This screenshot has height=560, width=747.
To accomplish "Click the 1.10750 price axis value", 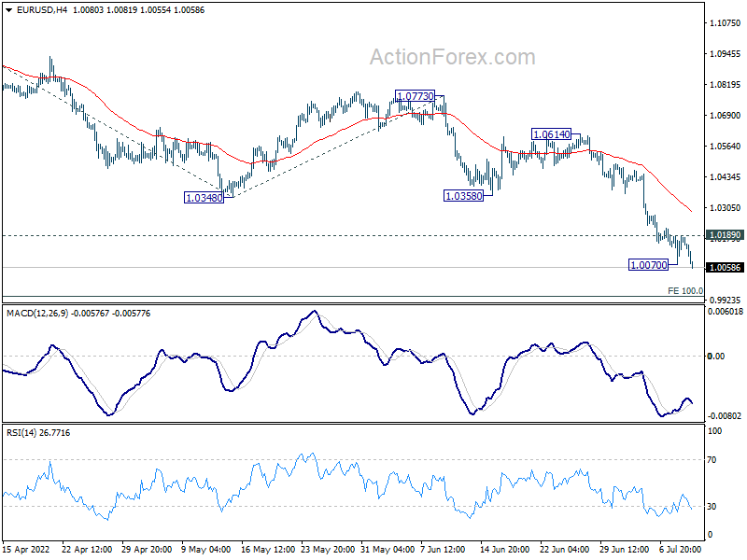I will point(726,22).
